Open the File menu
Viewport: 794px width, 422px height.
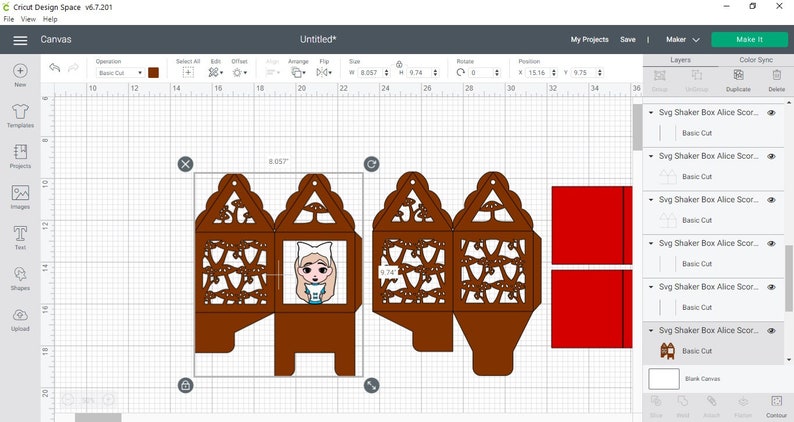(x=9, y=19)
